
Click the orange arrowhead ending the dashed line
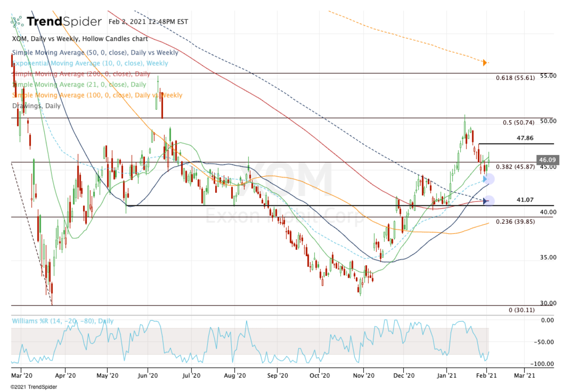484,62
